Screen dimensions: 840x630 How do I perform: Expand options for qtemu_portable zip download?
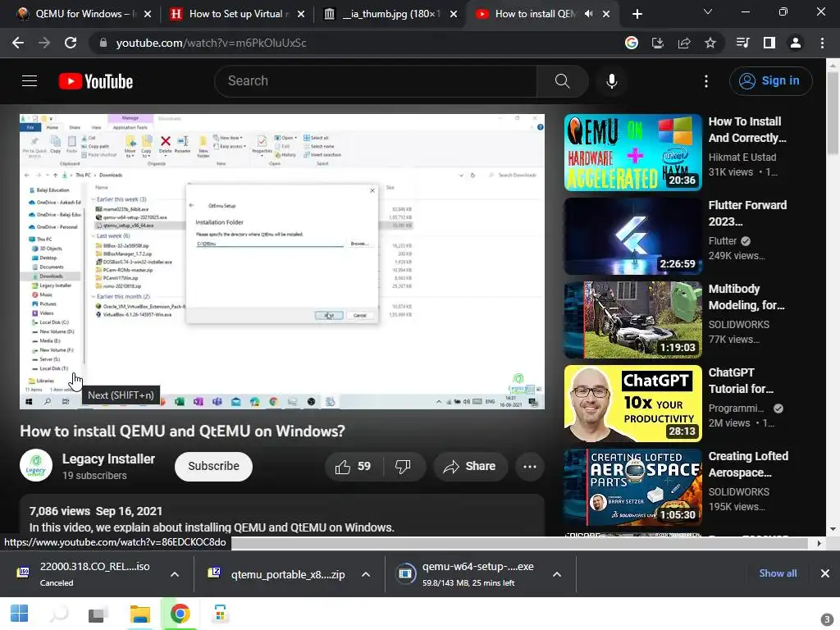366,574
